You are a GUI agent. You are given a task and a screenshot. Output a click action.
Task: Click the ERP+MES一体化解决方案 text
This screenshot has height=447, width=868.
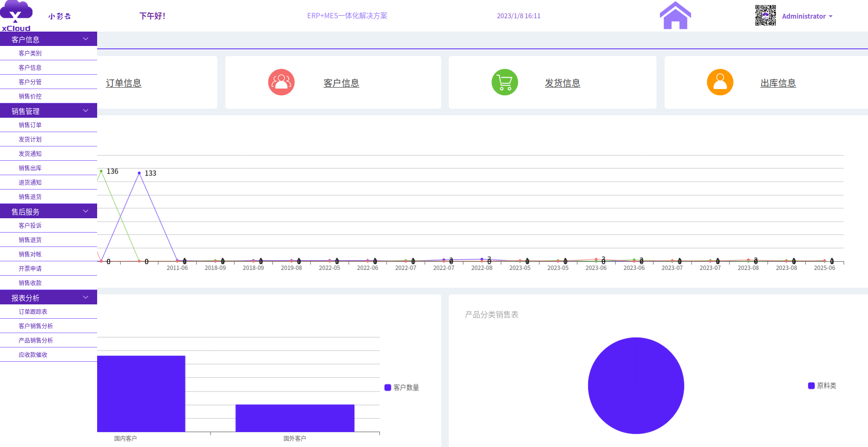347,16
